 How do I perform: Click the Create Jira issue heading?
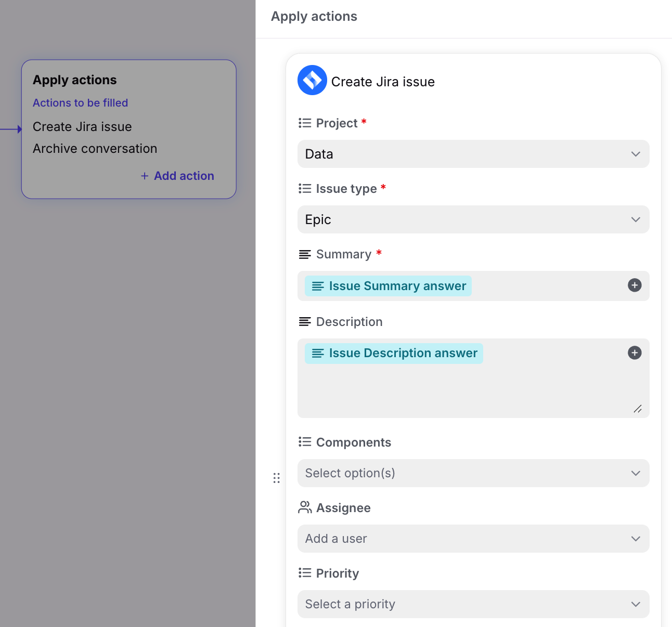[x=383, y=82]
